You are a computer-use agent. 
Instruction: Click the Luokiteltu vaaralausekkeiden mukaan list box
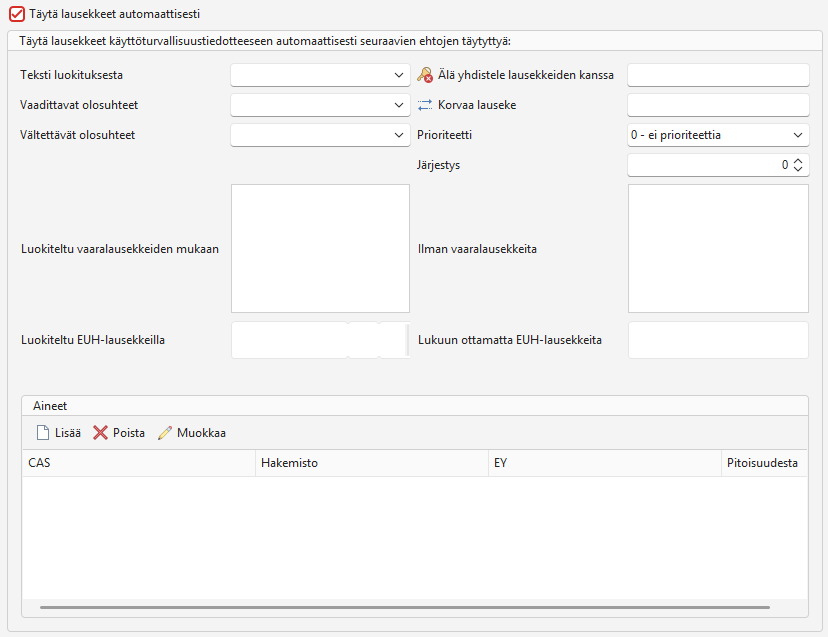coord(321,248)
